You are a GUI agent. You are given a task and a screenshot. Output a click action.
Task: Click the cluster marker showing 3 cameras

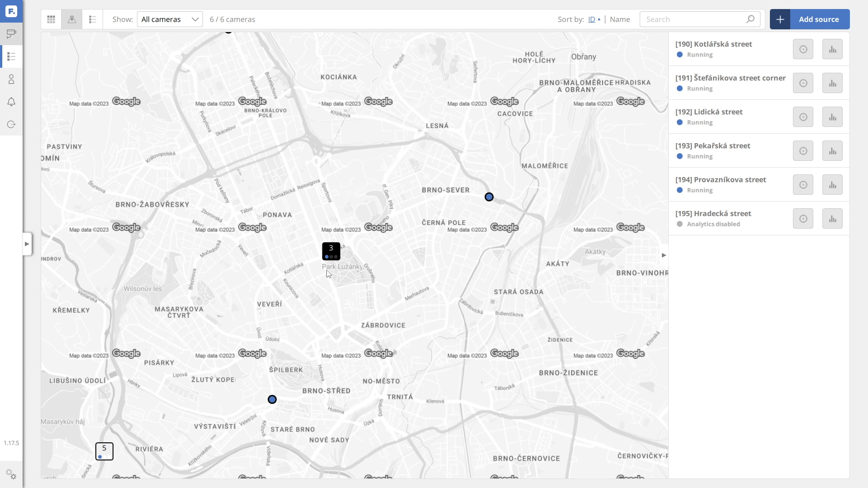(x=331, y=251)
